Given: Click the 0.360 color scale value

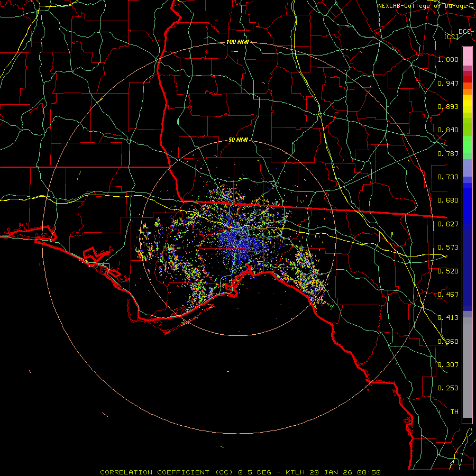Looking at the screenshot, I should pos(448,342).
